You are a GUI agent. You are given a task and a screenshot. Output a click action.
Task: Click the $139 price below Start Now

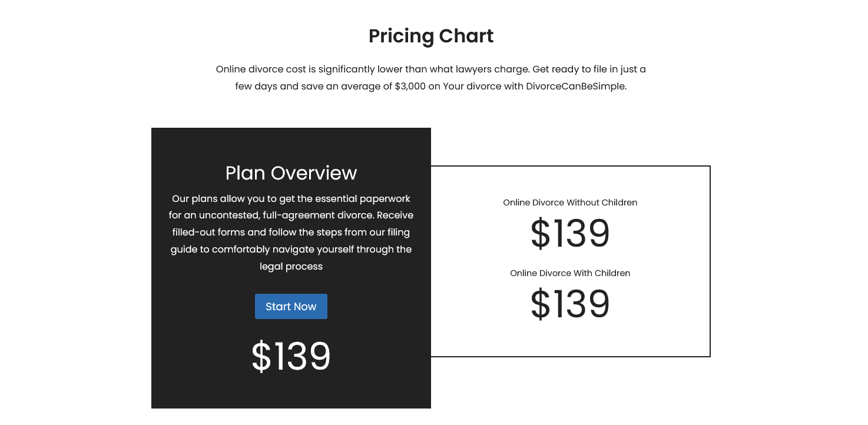[291, 356]
